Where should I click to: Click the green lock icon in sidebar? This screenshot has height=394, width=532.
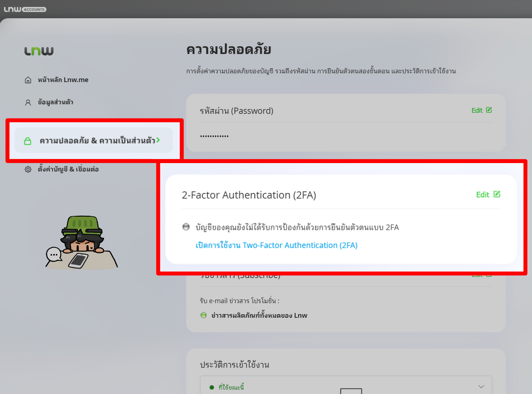point(28,141)
